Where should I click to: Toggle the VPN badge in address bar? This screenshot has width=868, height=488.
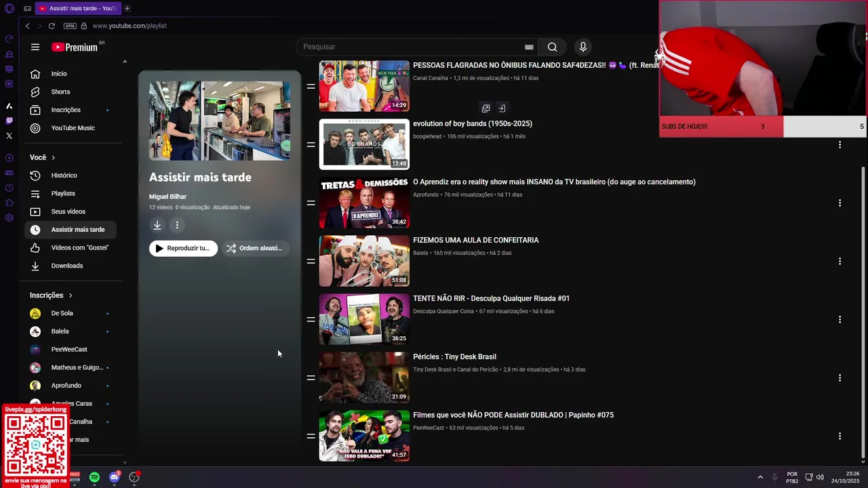coord(70,26)
